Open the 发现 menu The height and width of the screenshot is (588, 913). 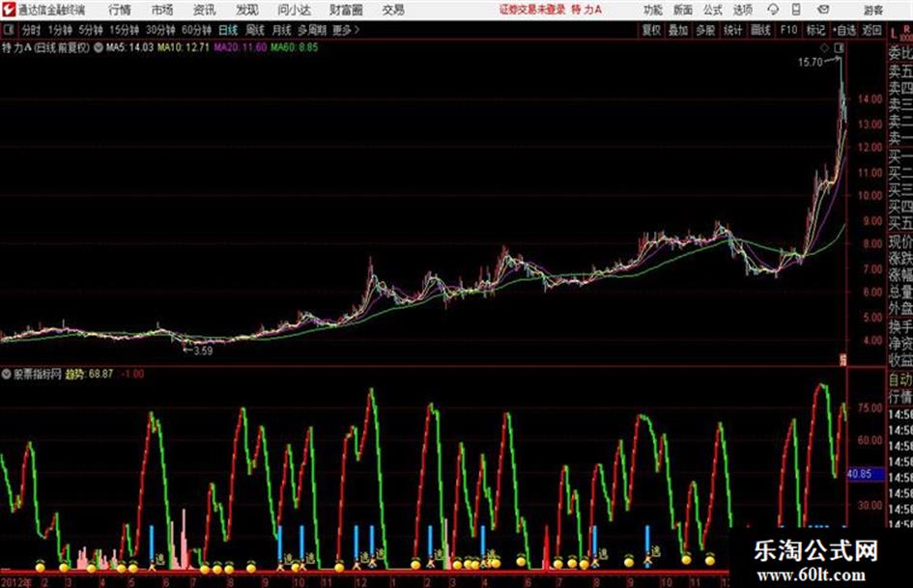(x=247, y=10)
